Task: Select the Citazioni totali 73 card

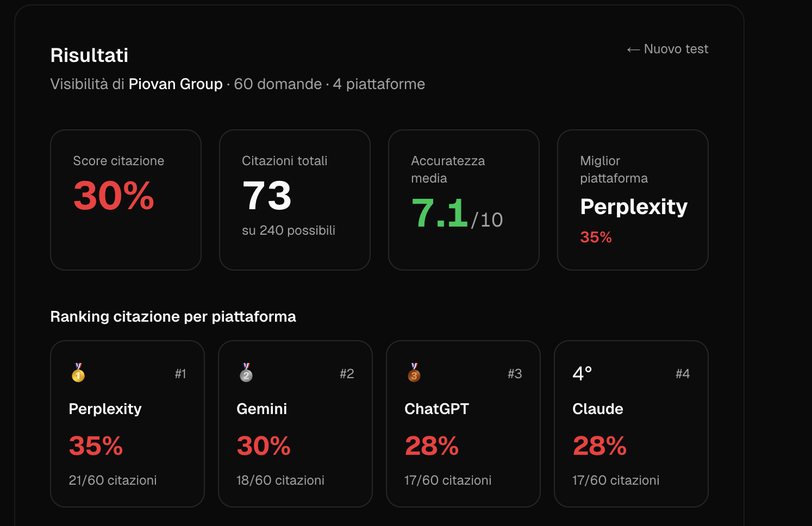Action: (295, 200)
